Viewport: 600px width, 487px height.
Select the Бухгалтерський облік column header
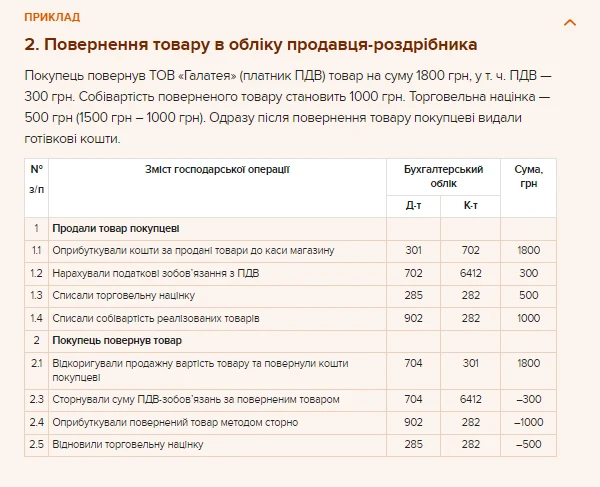[442, 176]
